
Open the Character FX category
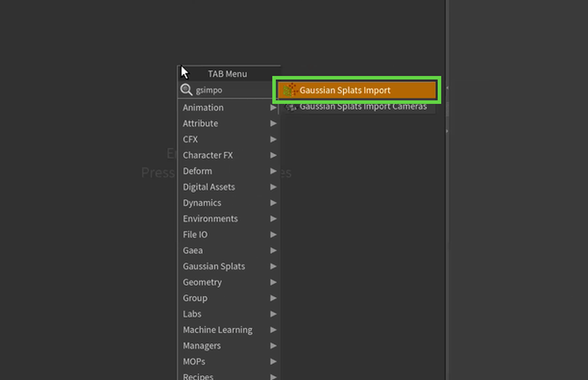point(208,155)
